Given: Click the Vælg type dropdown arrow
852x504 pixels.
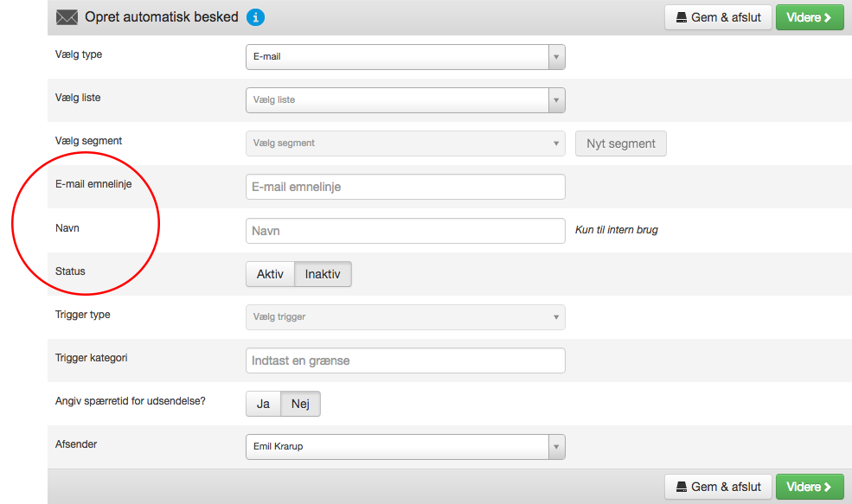Looking at the screenshot, I should (x=556, y=57).
